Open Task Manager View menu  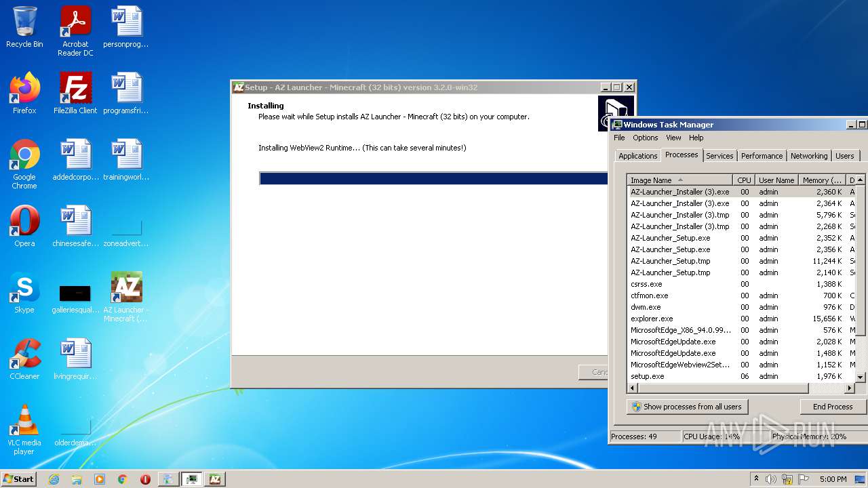673,138
